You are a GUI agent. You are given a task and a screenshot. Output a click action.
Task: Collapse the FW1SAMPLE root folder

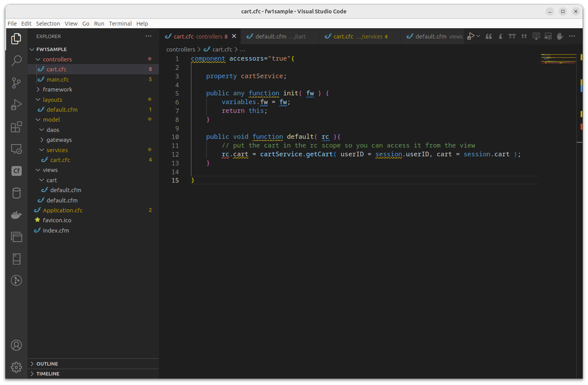[32, 50]
